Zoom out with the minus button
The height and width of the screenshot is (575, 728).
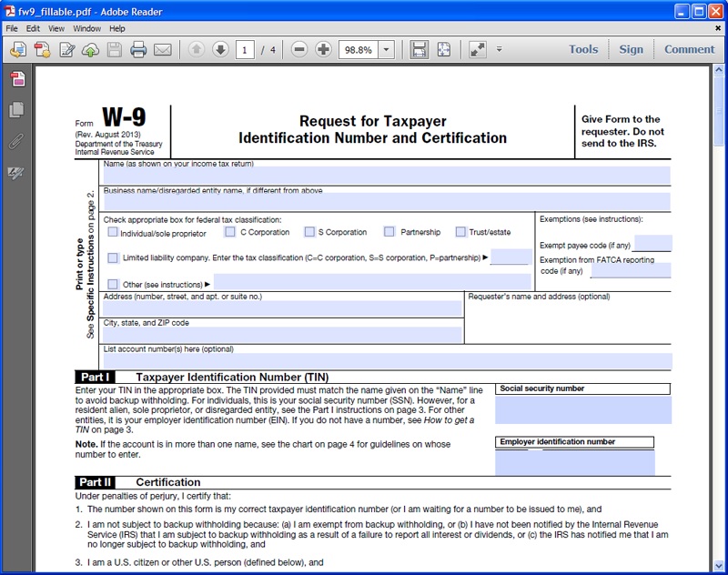coord(299,50)
